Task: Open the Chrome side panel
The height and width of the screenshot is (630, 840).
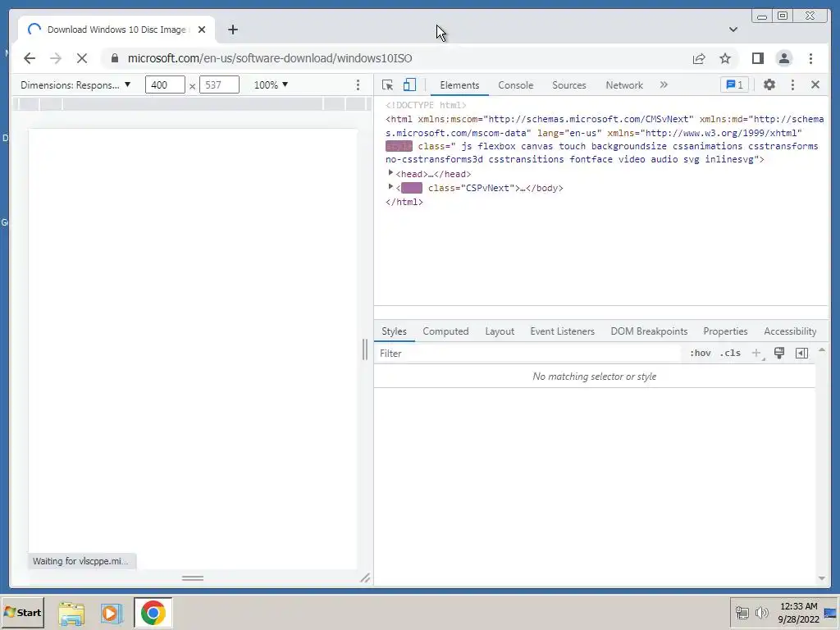Action: [757, 58]
